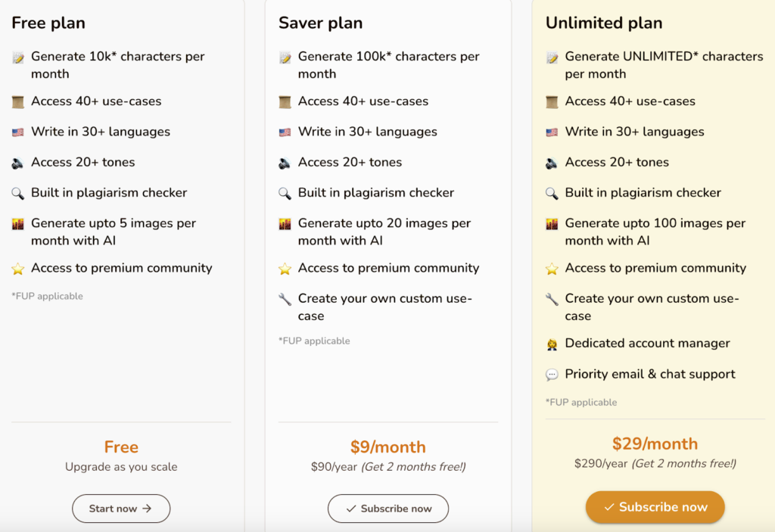Subscribe now to the Saver plan

[388, 509]
